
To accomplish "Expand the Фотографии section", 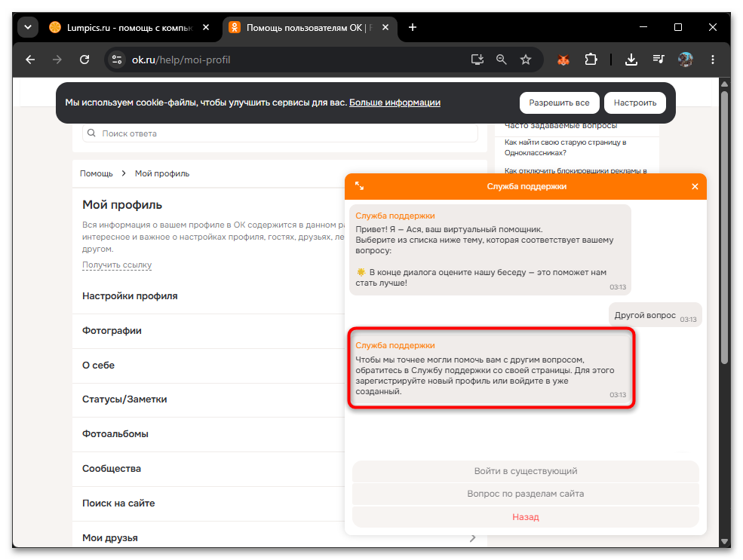I will 208,331.
